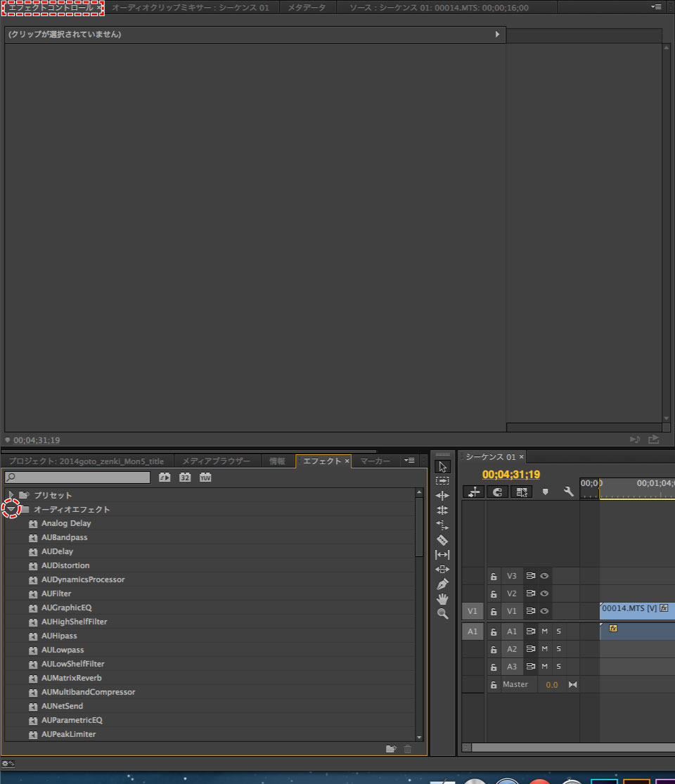Image resolution: width=675 pixels, height=784 pixels.
Task: Open メディアブラウザー tab
Action: (x=216, y=461)
